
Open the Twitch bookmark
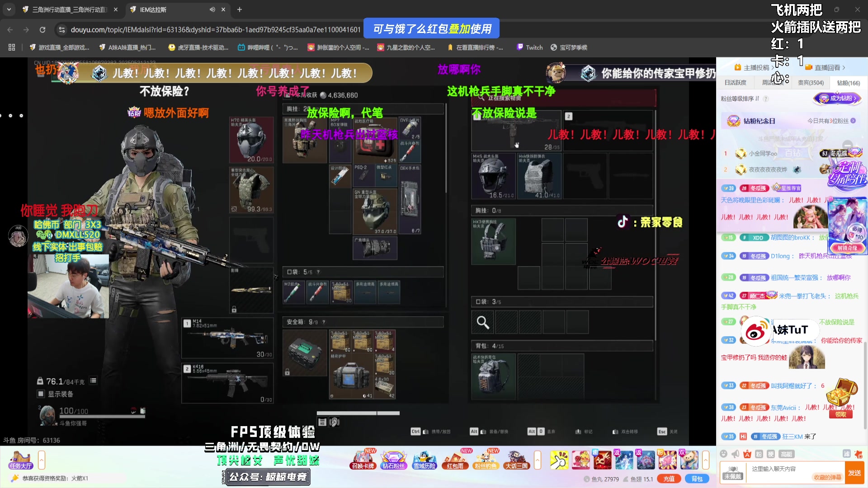(x=530, y=47)
